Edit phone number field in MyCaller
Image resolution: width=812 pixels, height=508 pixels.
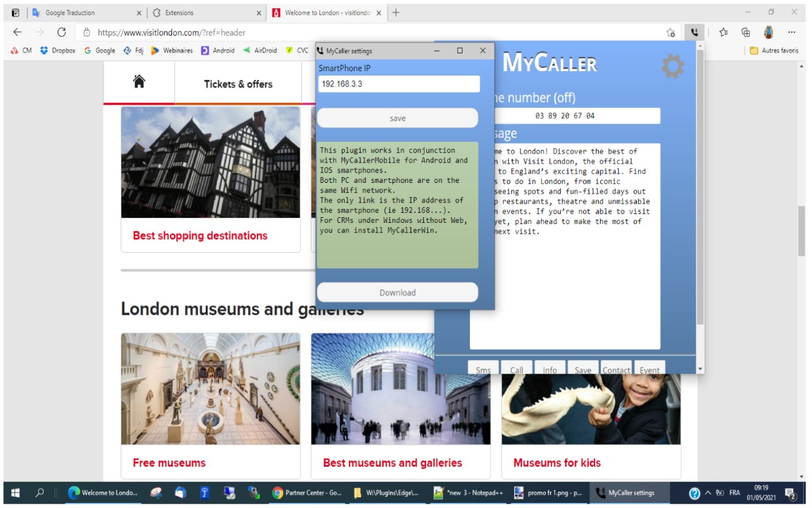[565, 116]
